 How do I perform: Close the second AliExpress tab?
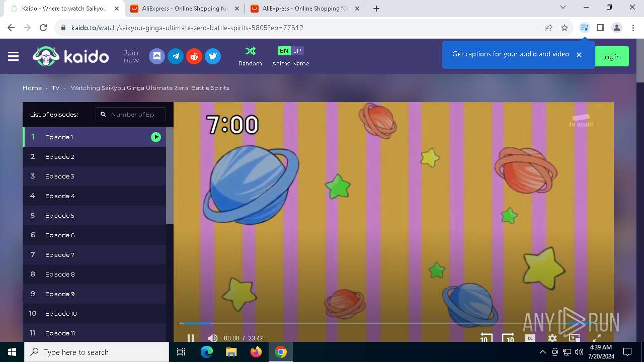(x=356, y=9)
